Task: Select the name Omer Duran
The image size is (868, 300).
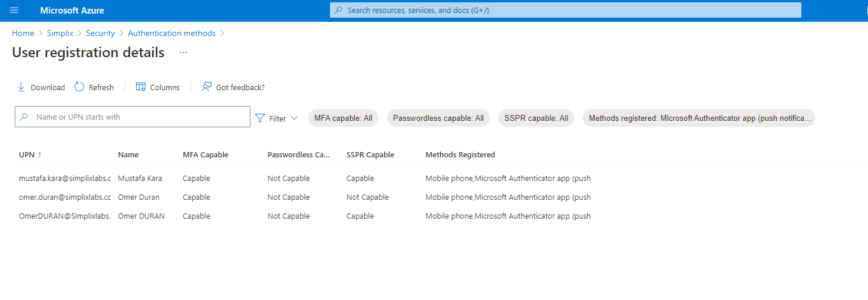Action: pos(138,197)
